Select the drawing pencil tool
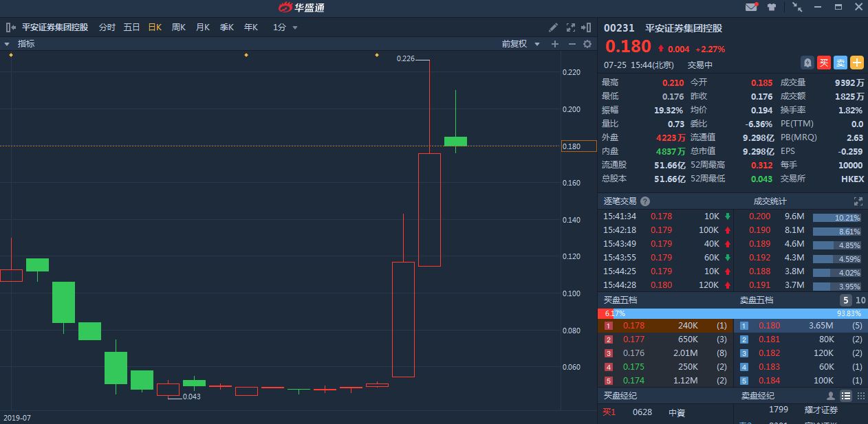 [x=554, y=27]
